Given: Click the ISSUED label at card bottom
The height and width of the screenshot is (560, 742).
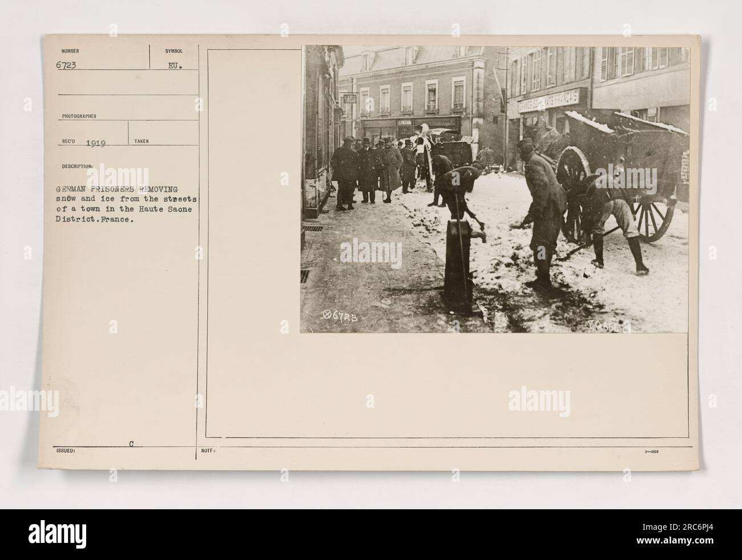Looking at the screenshot, I should click(66, 449).
